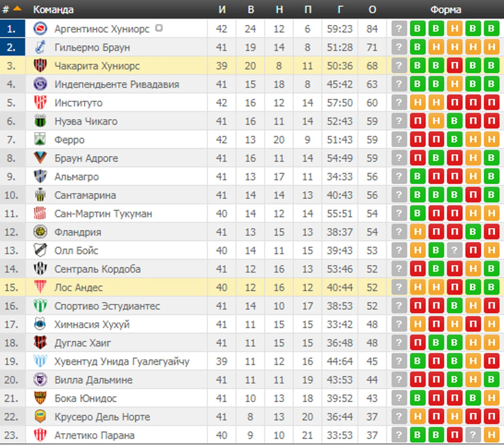Screen dimensions: 504x448
Task: Click the gray question mark in Институто's form
Action: (x=399, y=102)
